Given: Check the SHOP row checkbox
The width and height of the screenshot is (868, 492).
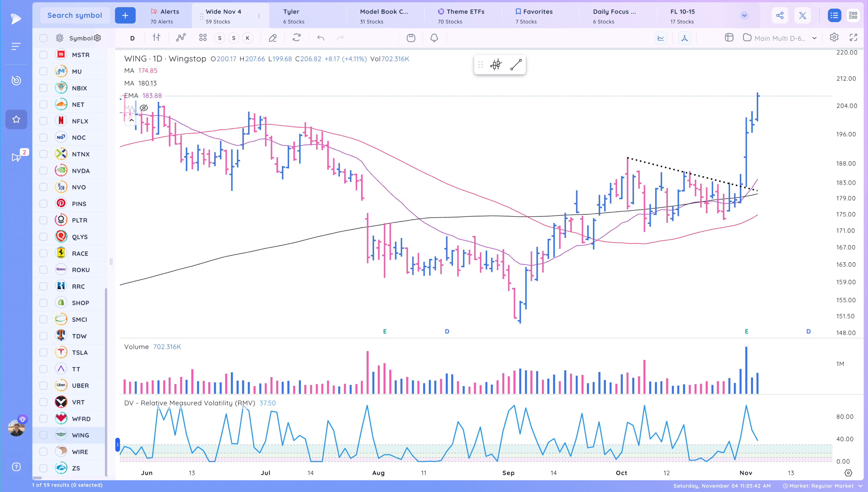Looking at the screenshot, I should (43, 303).
